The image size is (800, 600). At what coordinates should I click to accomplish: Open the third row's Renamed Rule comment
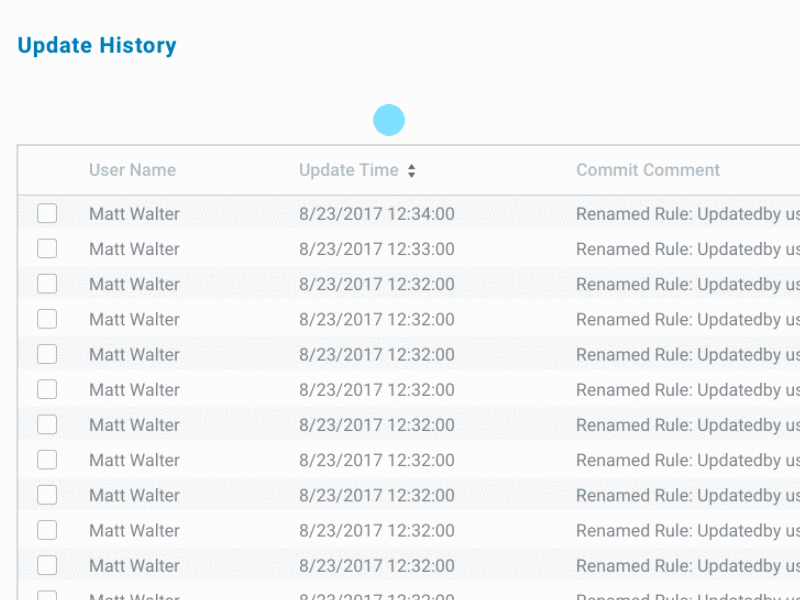[687, 284]
